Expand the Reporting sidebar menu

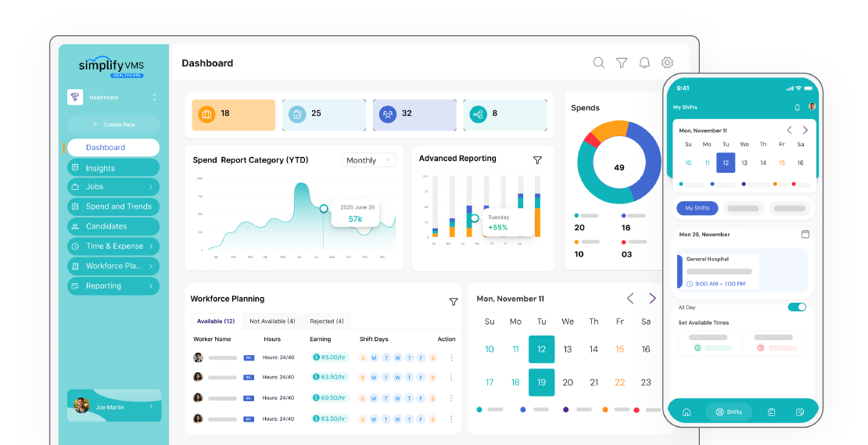pyautogui.click(x=113, y=286)
